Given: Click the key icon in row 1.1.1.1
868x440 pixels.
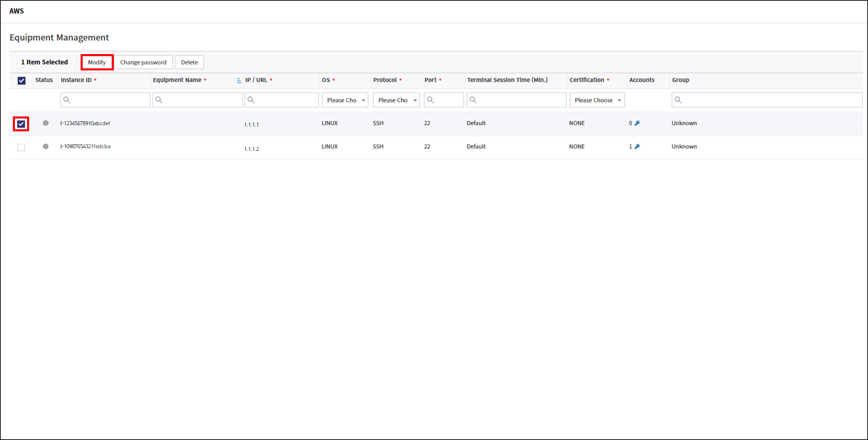Looking at the screenshot, I should point(637,123).
